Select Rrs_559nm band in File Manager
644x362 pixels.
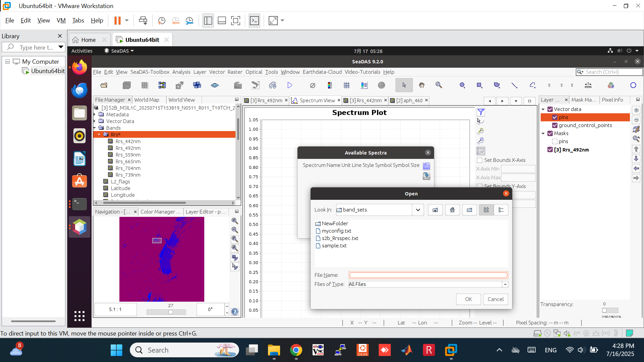click(x=128, y=155)
